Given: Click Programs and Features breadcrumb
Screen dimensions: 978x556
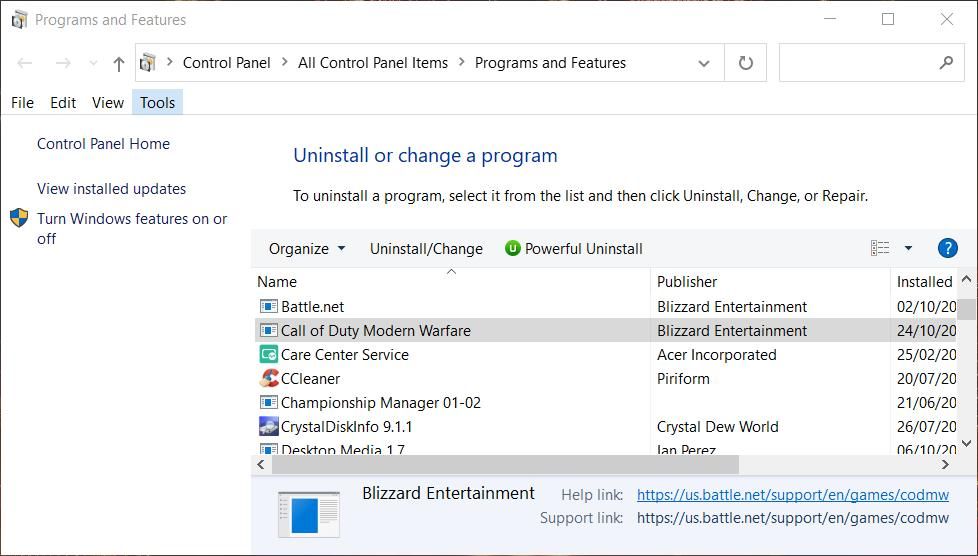Looking at the screenshot, I should [x=550, y=63].
